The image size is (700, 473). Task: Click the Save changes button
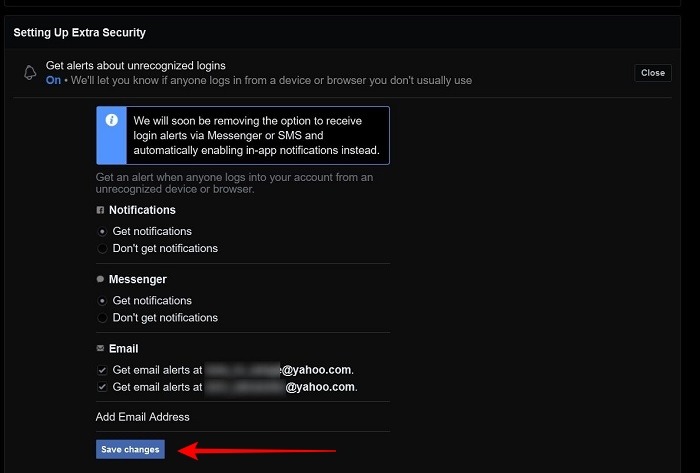130,449
